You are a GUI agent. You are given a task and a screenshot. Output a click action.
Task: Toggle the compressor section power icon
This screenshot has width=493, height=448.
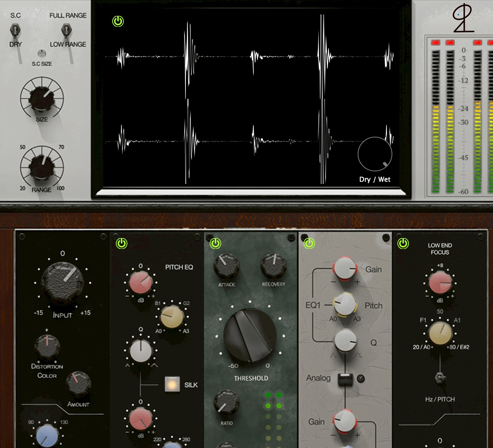(x=215, y=244)
